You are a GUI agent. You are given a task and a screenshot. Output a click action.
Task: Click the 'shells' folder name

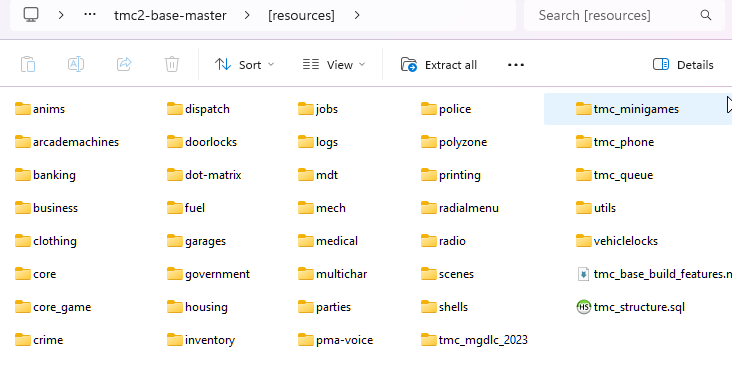[453, 307]
